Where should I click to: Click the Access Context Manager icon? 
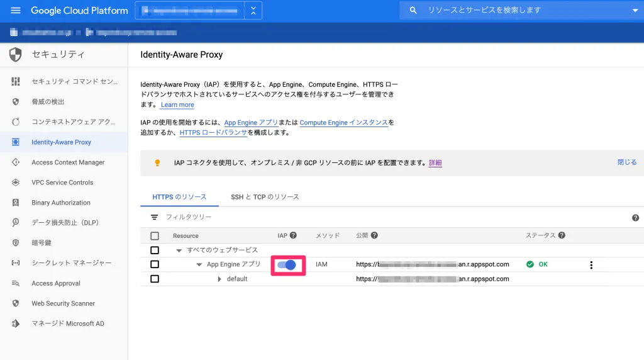pos(16,162)
